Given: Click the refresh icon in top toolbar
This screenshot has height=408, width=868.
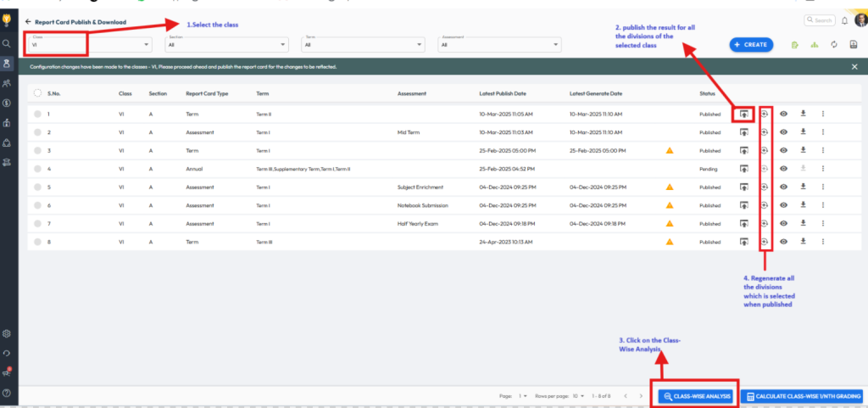Looking at the screenshot, I should pos(835,45).
